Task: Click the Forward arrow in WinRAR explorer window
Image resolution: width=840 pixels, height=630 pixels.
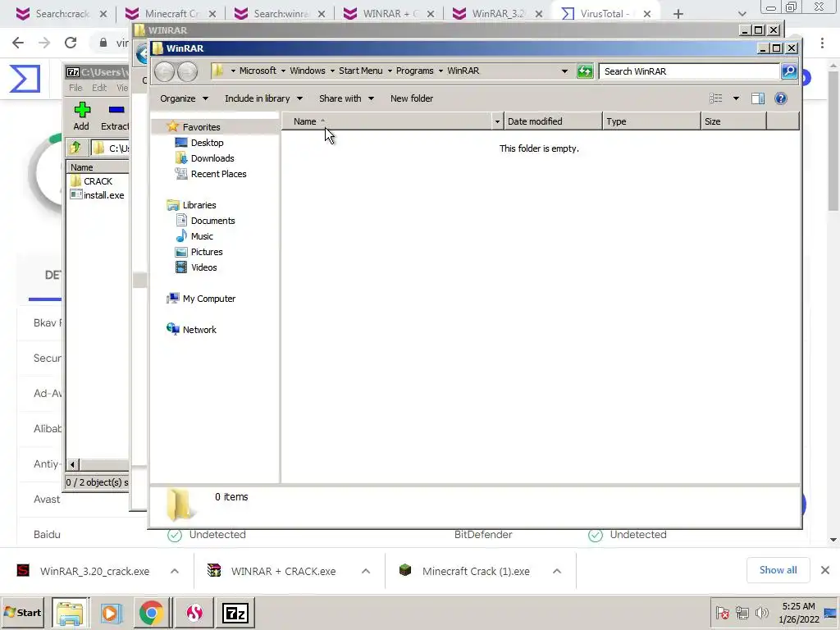Action: (188, 71)
